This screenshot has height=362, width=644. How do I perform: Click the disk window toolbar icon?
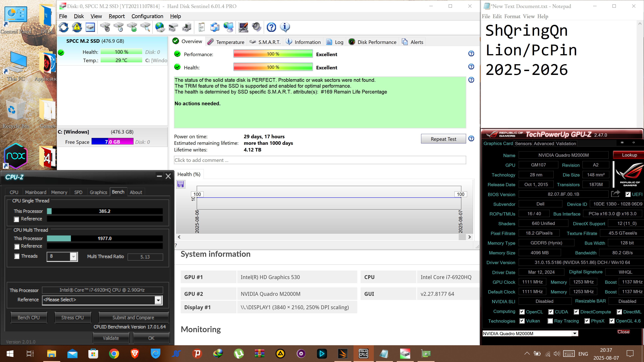90,27
